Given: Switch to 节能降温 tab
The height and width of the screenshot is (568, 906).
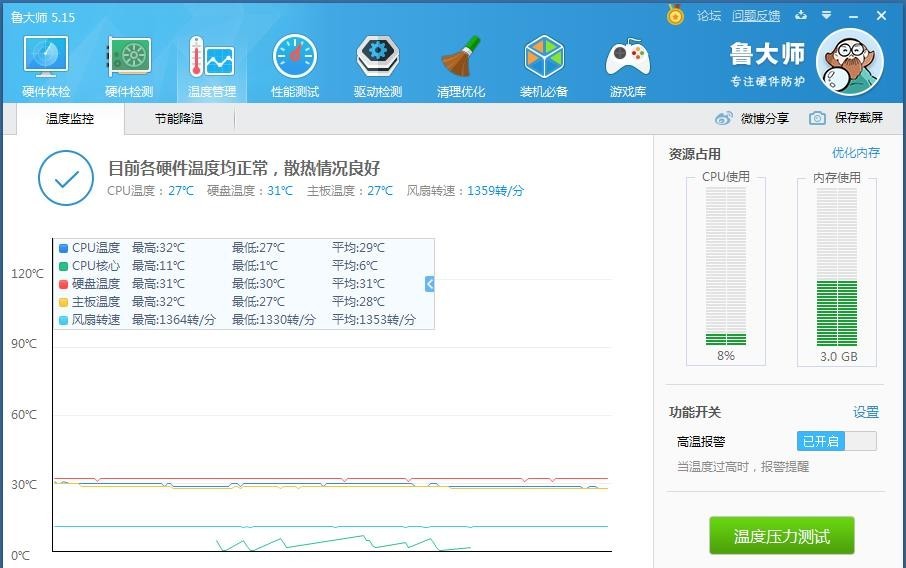Looking at the screenshot, I should (x=179, y=118).
